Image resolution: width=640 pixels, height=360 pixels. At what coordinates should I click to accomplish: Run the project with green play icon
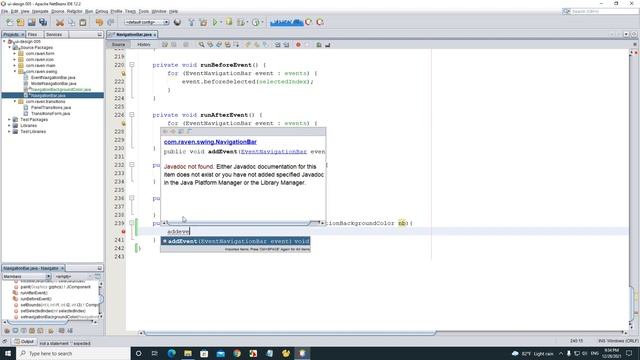(215, 22)
